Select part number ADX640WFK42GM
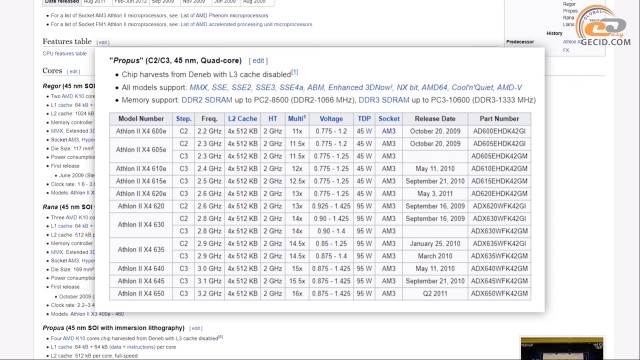 pos(499,269)
